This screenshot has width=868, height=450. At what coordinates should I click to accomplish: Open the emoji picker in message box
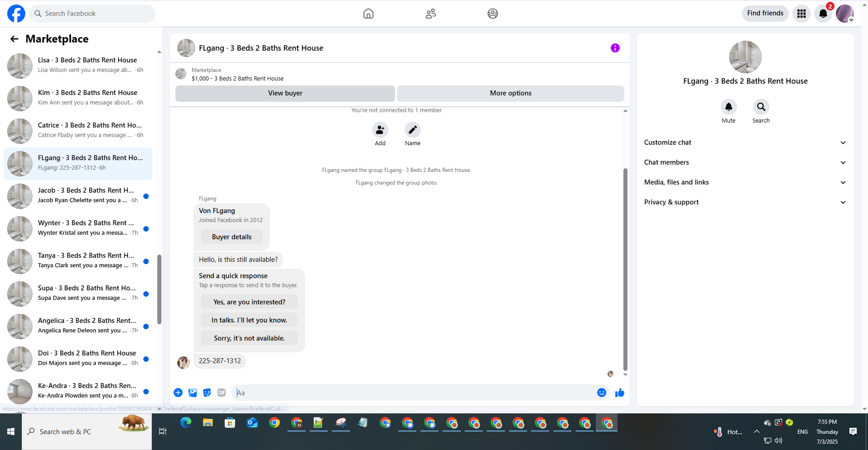(x=602, y=393)
